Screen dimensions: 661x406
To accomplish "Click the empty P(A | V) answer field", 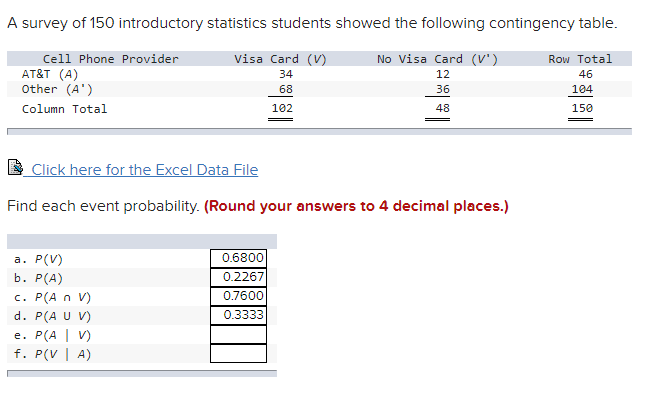I will tap(238, 334).
